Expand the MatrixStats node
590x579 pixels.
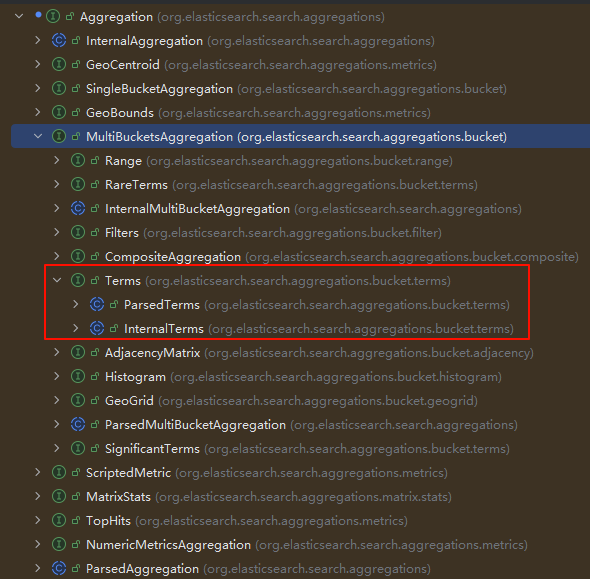tap(38, 496)
